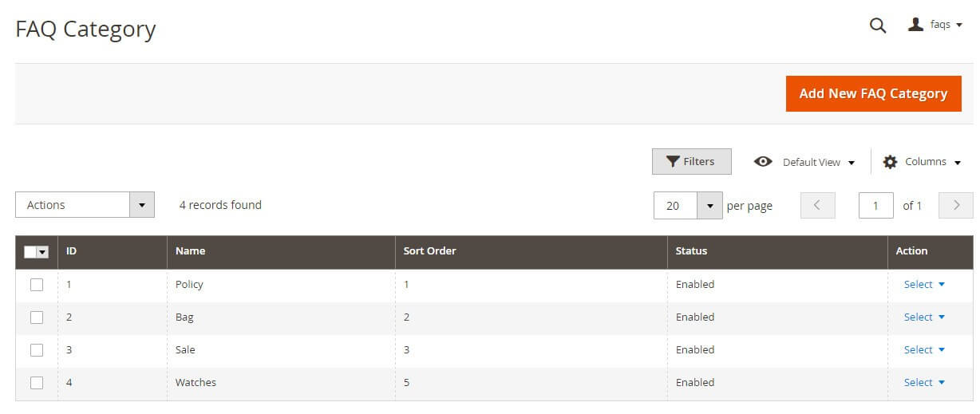Go to previous page arrow
980x414 pixels.
pos(818,205)
